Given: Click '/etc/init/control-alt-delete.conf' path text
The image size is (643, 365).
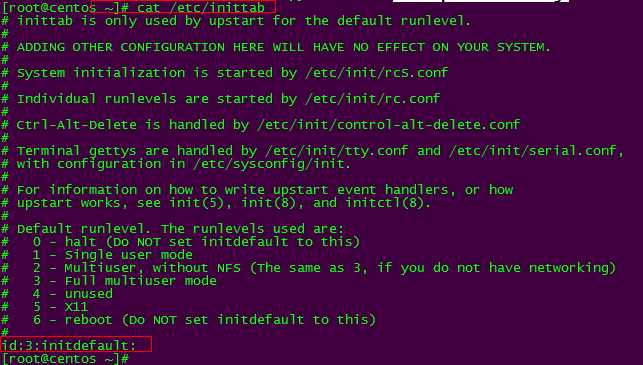Looking at the screenshot, I should click(388, 125).
